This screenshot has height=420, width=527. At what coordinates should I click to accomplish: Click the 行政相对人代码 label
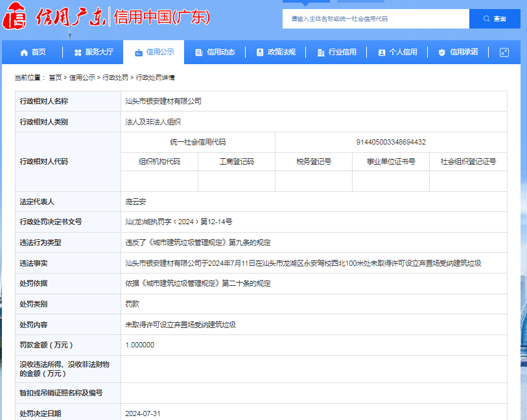tap(43, 161)
